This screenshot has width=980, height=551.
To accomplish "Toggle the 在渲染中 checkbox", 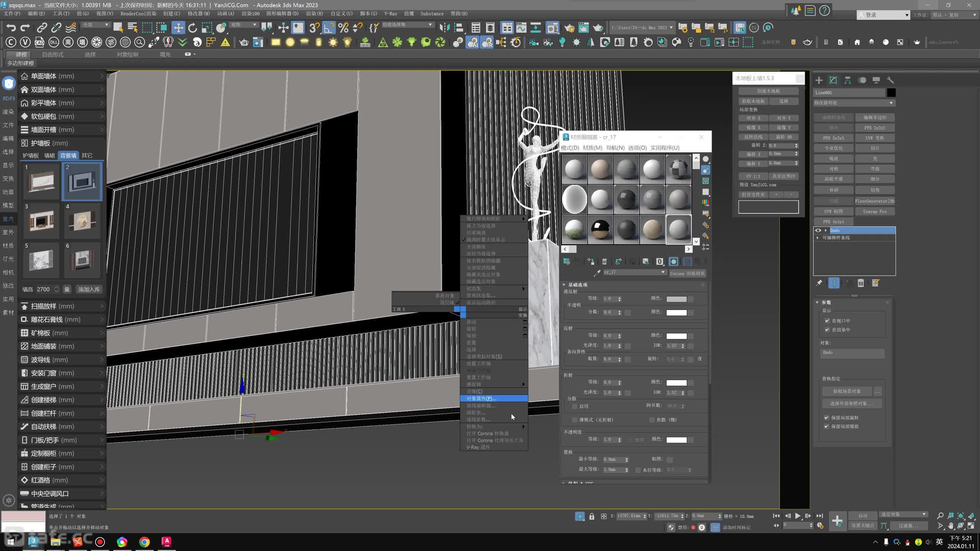I will coord(827,329).
